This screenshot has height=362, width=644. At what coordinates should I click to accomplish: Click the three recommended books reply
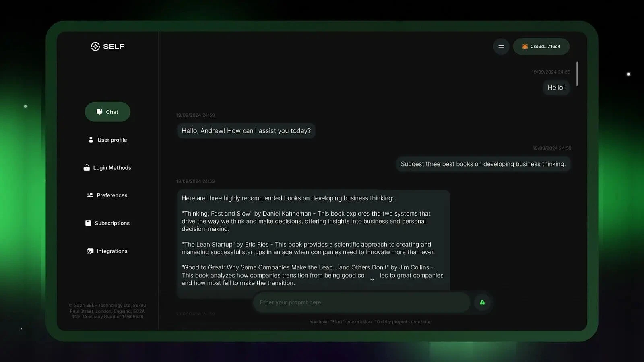point(313,241)
